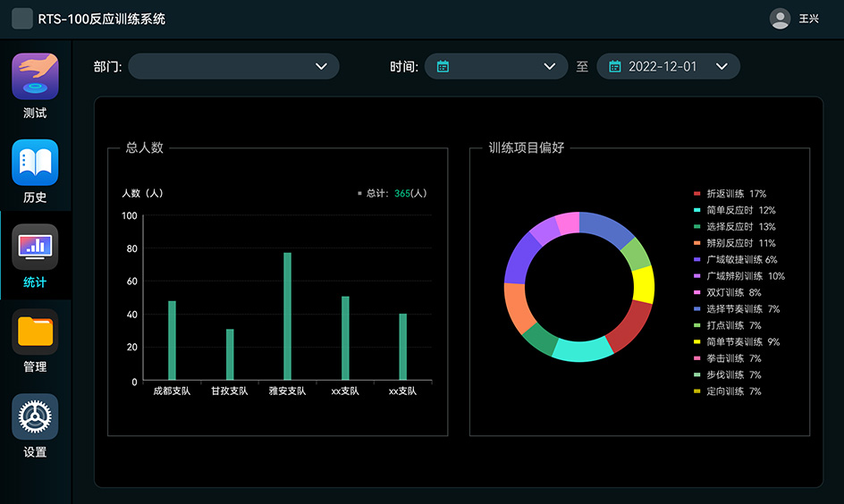Select the 统计 statistics chart icon
Viewport: 844px width, 504px height.
pos(35,247)
